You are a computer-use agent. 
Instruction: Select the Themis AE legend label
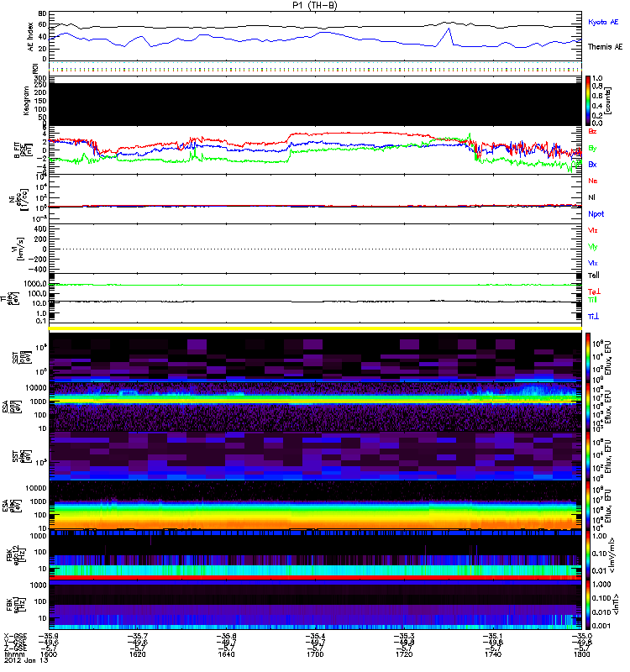(x=605, y=47)
